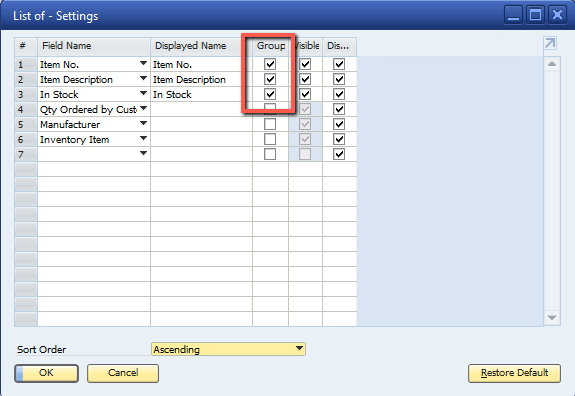This screenshot has height=396, width=575.
Task: Click the Group column header
Action: (x=271, y=46)
